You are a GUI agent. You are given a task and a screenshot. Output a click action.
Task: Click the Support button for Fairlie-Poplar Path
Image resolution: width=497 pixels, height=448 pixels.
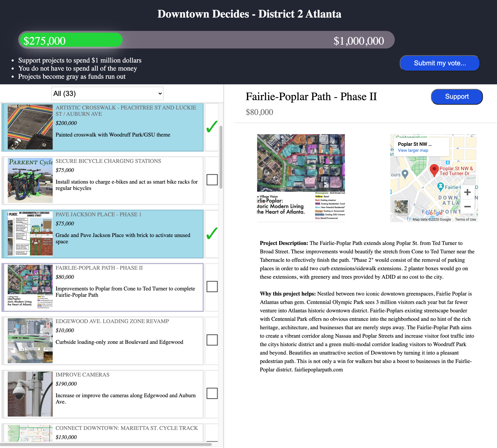457,97
